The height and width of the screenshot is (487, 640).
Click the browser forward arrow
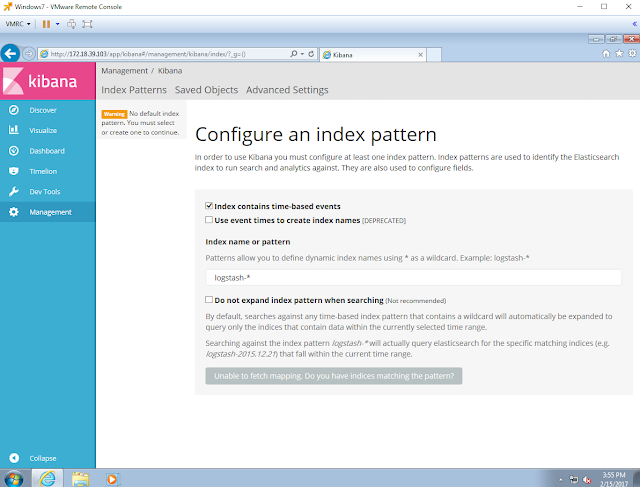29,53
